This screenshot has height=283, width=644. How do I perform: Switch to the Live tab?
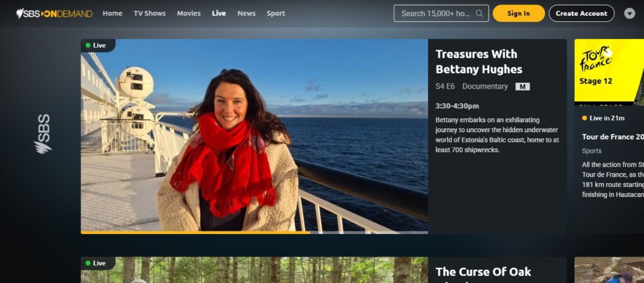click(x=219, y=13)
